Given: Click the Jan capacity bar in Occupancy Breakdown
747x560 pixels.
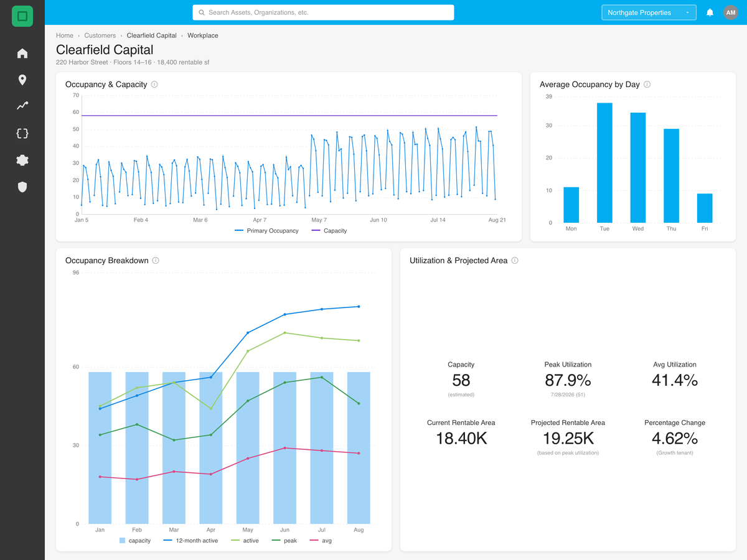Looking at the screenshot, I should coord(100,448).
